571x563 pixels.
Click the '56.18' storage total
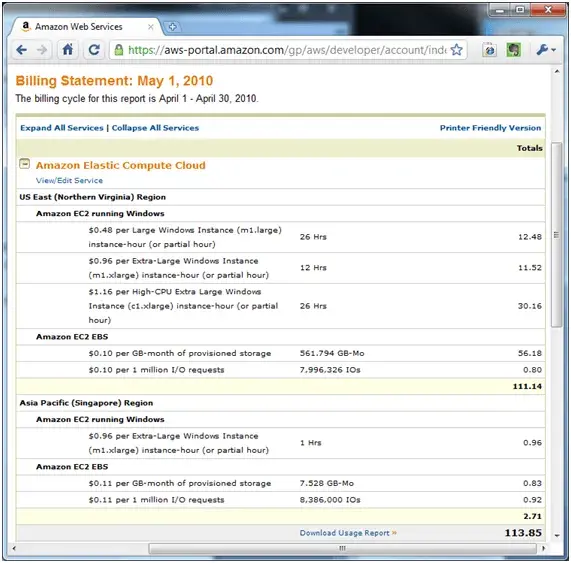530,353
